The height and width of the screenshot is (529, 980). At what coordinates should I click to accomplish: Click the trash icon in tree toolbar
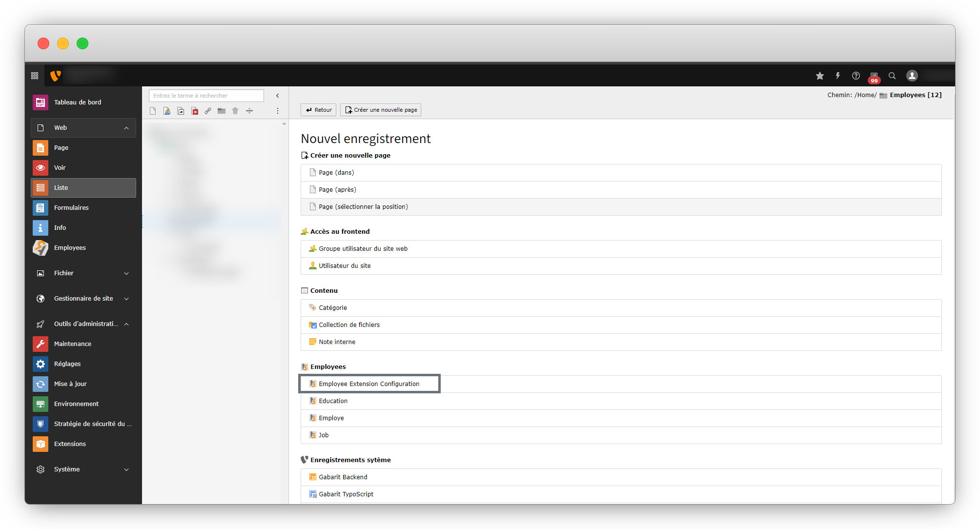(x=235, y=111)
